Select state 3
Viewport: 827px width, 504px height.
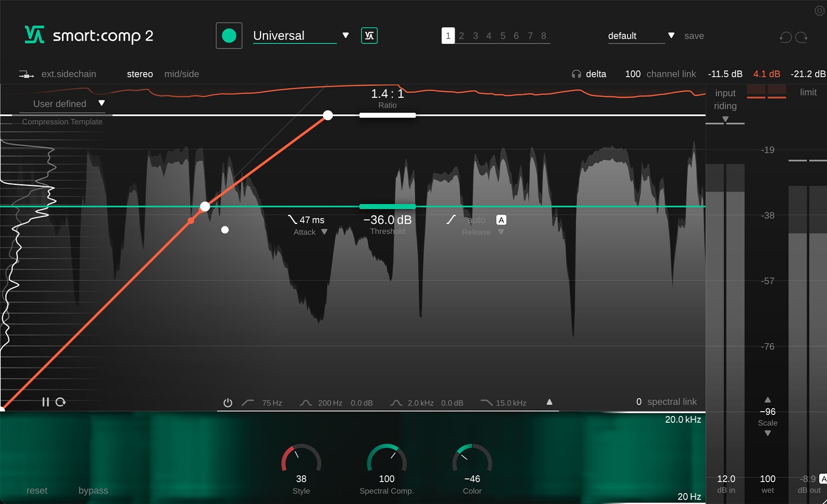(x=475, y=35)
